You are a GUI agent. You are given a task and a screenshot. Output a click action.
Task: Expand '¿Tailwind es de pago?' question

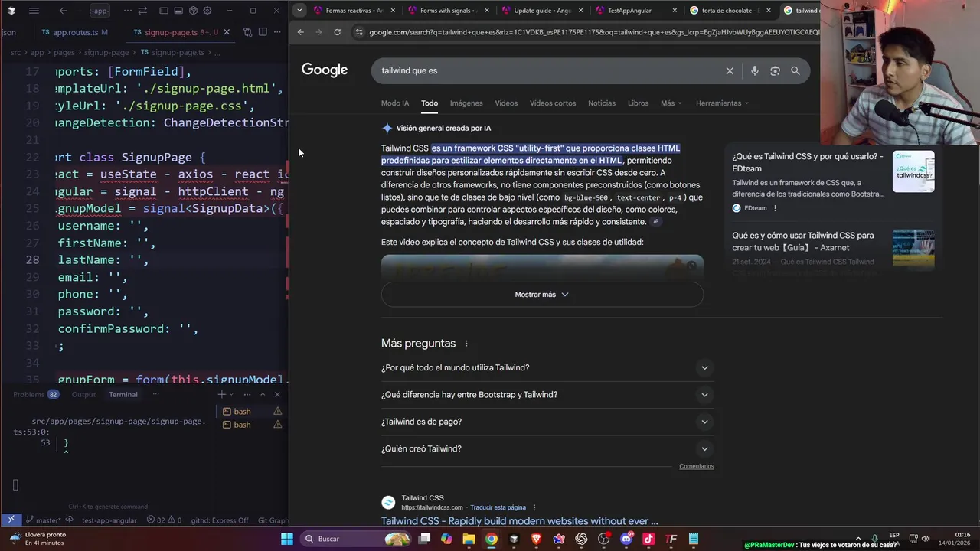pos(547,422)
